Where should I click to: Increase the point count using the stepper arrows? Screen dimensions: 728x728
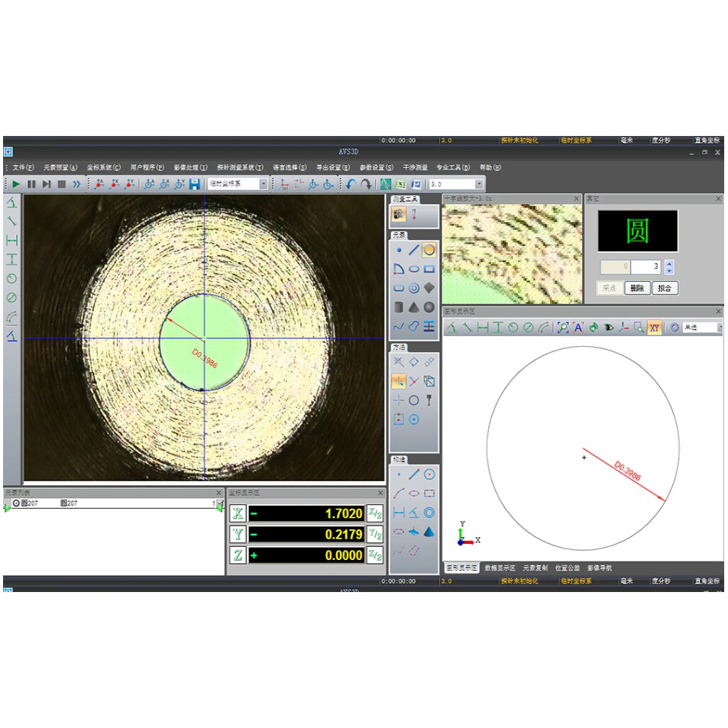pyautogui.click(x=670, y=263)
